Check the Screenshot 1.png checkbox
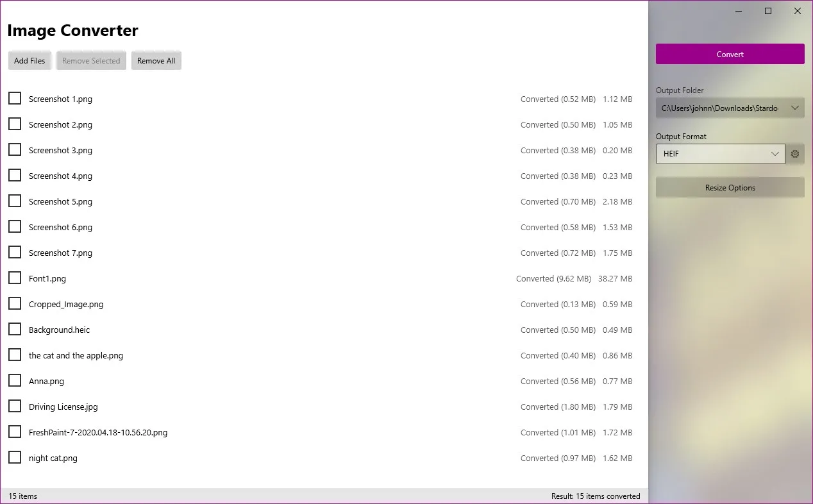Screen dimensions: 813x504 15,98
